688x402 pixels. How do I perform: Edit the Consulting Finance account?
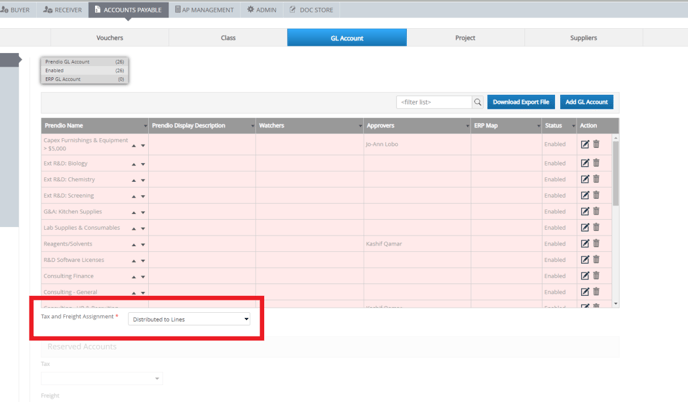(x=585, y=275)
